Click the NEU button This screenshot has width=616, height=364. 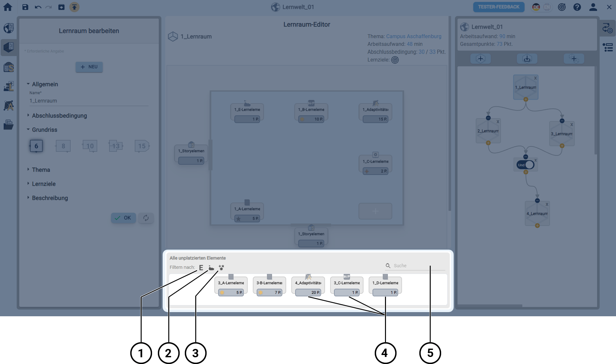tap(89, 67)
